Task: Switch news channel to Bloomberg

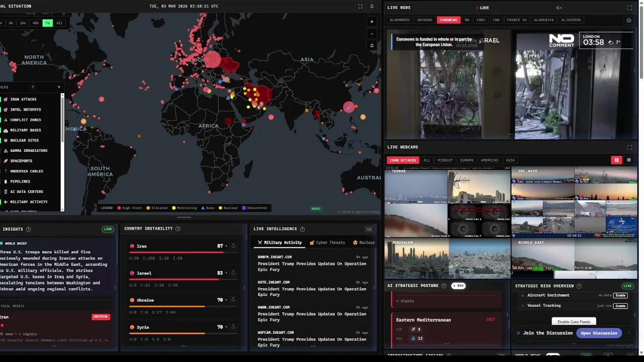Action: pos(400,20)
